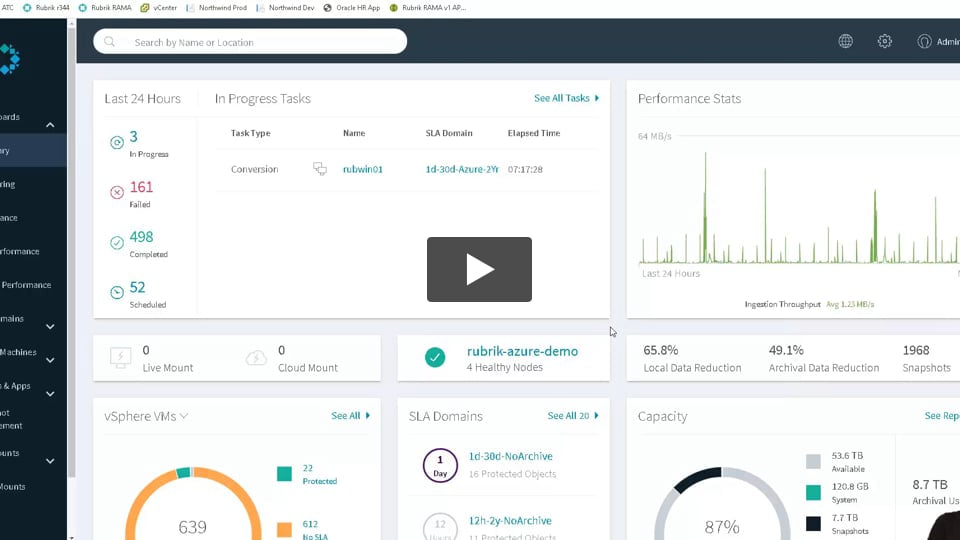This screenshot has height=540, width=960.
Task: Focus the Search by Name or Location field
Action: (x=250, y=42)
